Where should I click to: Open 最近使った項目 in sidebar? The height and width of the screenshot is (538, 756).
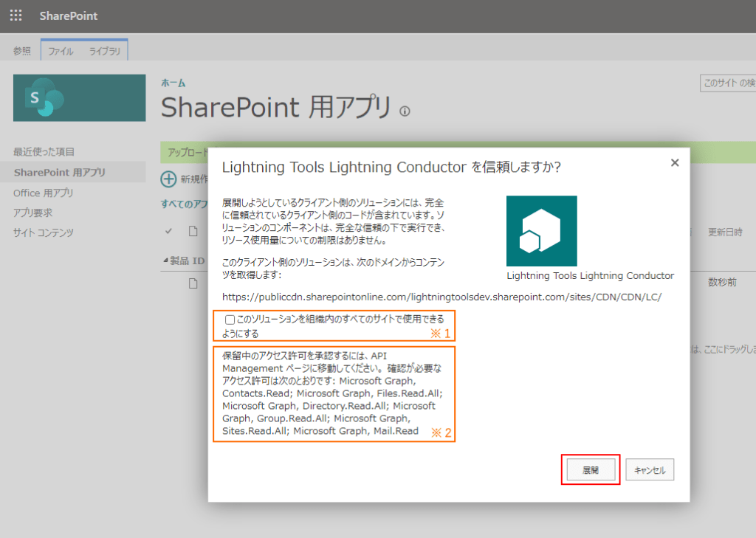point(44,152)
